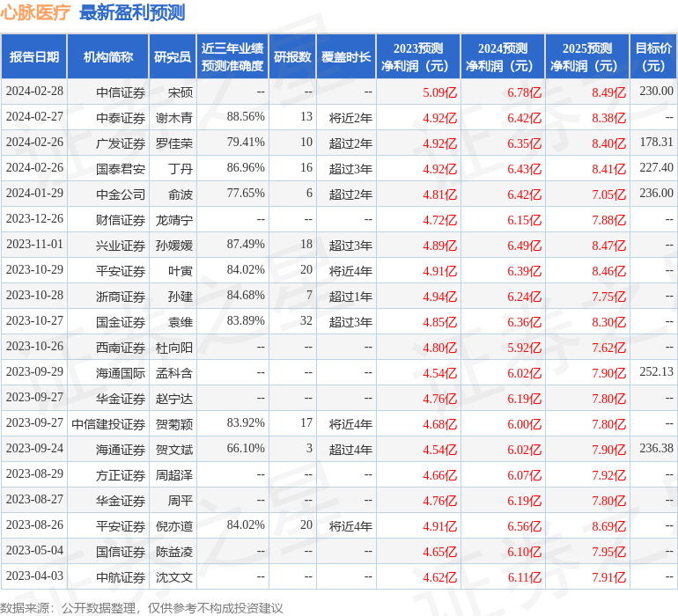Click target price 236.38
This screenshot has height=616, width=678.
coord(656,448)
